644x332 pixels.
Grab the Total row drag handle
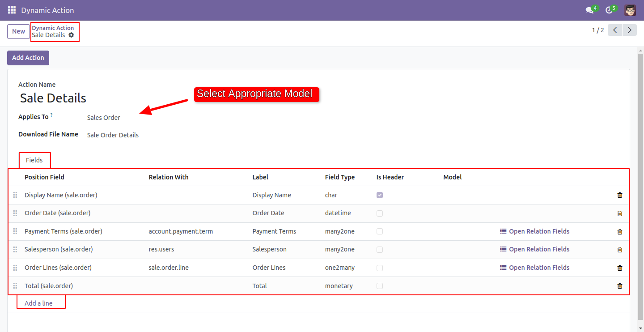coord(15,286)
